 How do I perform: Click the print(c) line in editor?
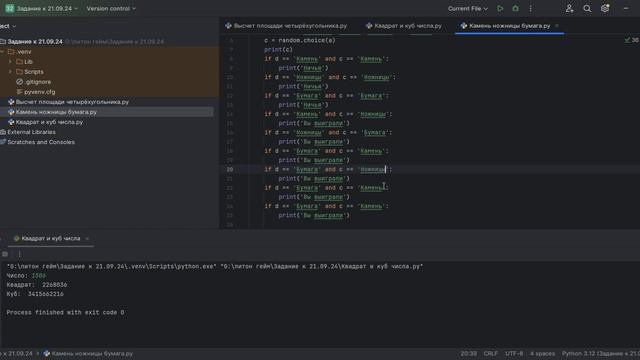pyautogui.click(x=278, y=50)
